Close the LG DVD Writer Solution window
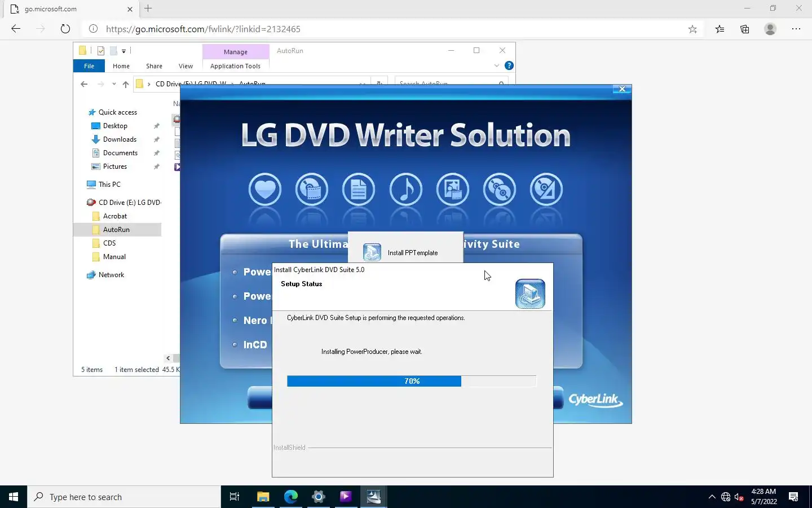The image size is (812, 508). point(622,89)
